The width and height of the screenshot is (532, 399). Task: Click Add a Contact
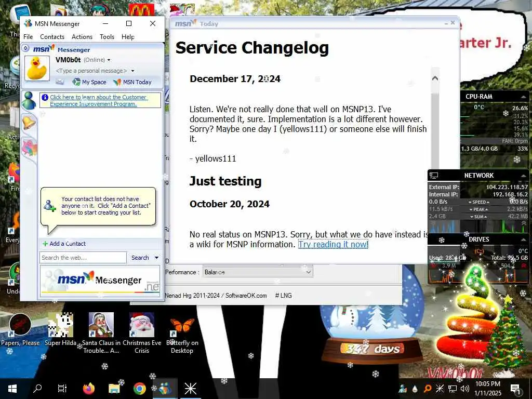[x=64, y=244]
